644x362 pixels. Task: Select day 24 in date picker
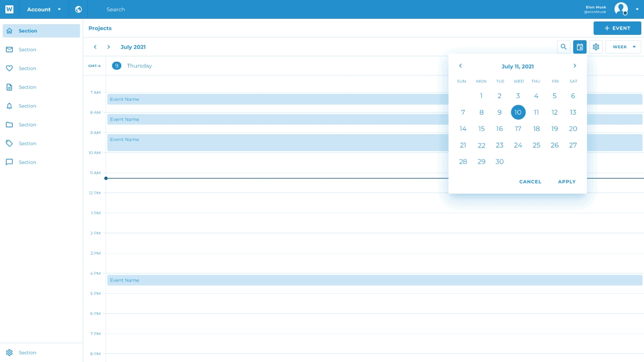(518, 145)
